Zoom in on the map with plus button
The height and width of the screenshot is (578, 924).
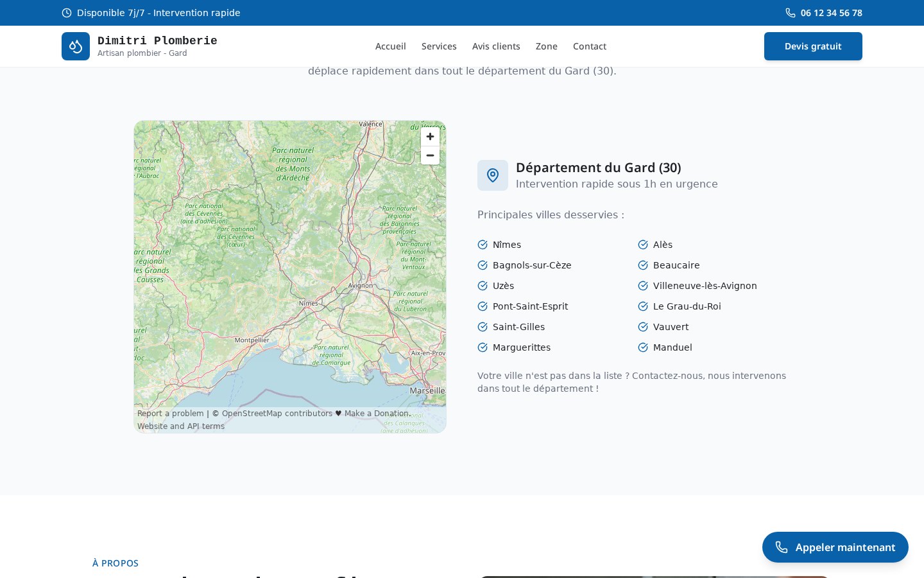point(430,137)
